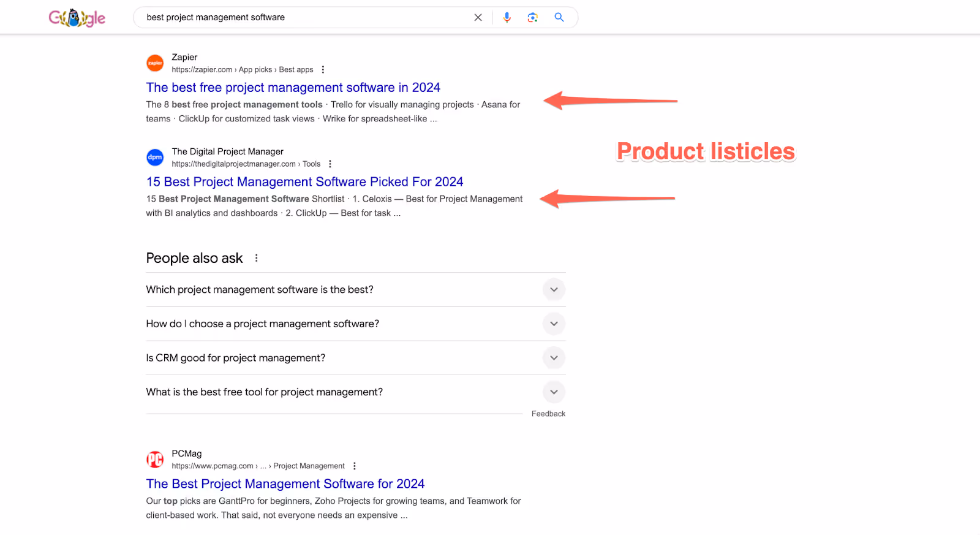Clear the search query with X icon
Viewport: 980px width, 535px height.
pyautogui.click(x=478, y=18)
